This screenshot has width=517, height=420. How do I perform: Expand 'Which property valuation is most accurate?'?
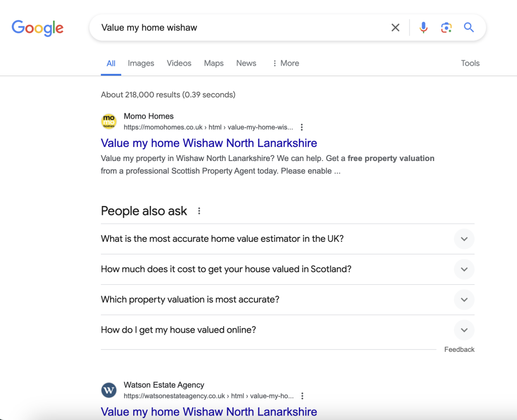click(464, 299)
